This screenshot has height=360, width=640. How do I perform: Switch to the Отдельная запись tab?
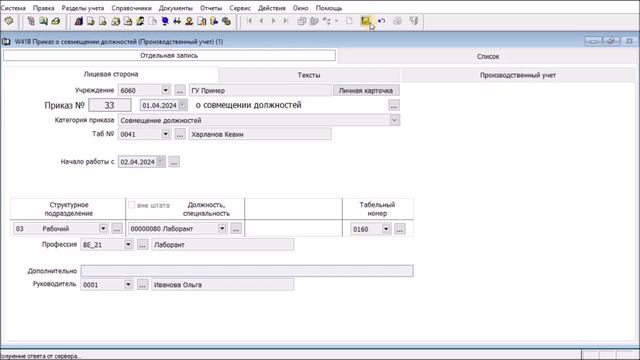tap(169, 56)
